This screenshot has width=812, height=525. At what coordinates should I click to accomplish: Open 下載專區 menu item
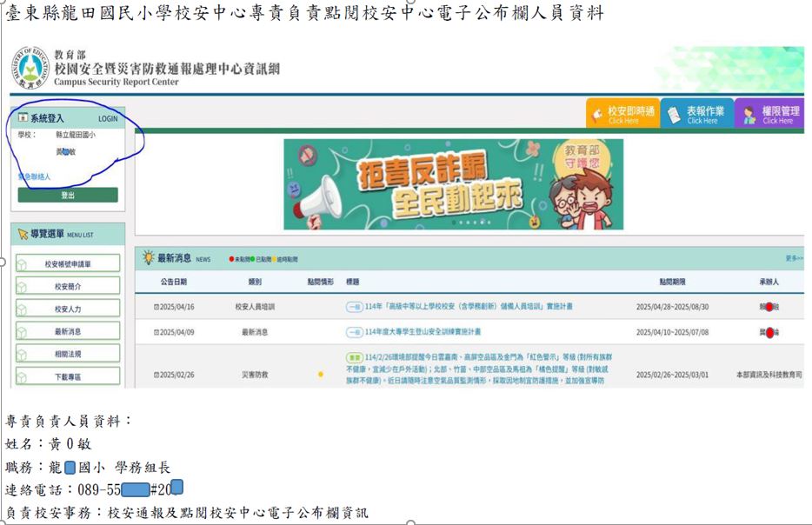[x=68, y=376]
